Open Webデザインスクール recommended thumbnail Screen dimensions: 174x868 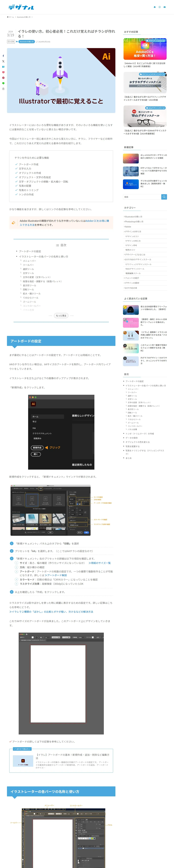pyautogui.click(x=145, y=116)
